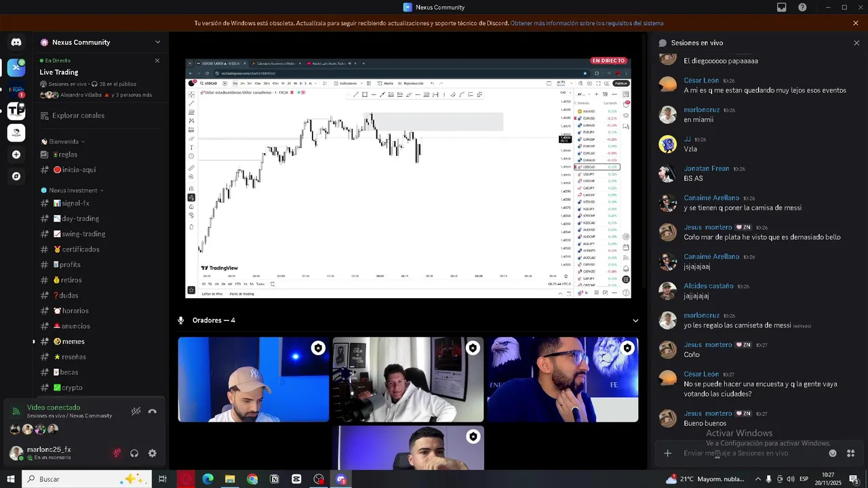868x488 pixels.
Task: Open Explorar canales
Action: 102,115
